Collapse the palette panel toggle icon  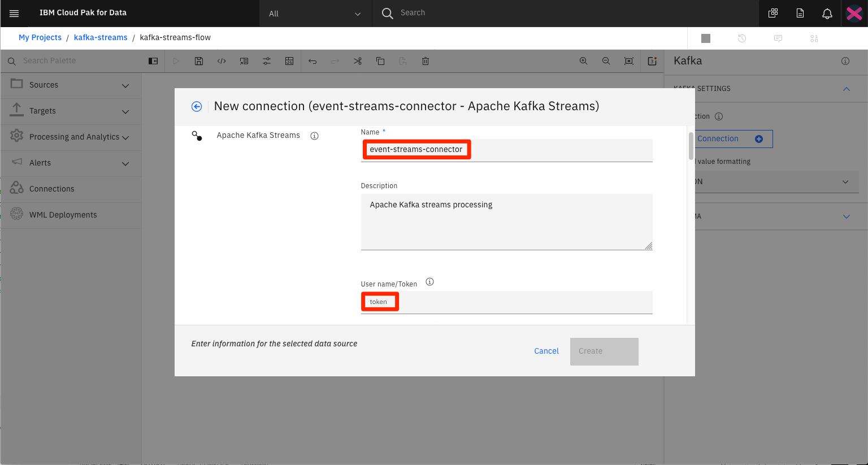click(x=153, y=61)
